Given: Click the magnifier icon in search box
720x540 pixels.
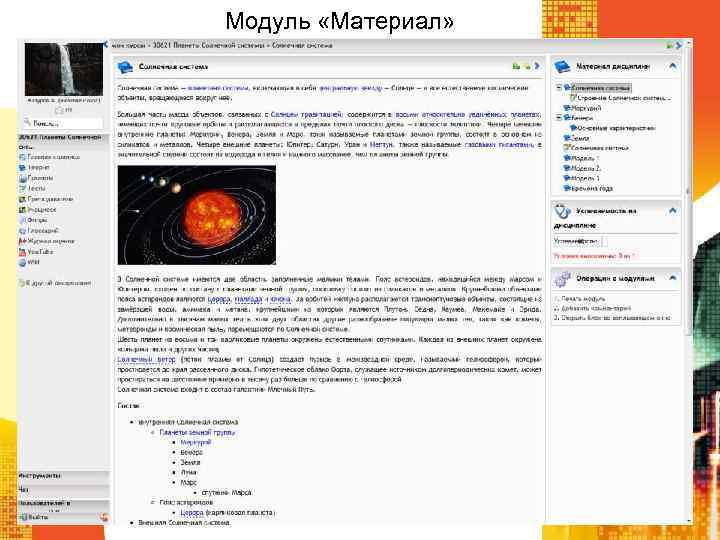Looking at the screenshot, I should (x=28, y=123).
